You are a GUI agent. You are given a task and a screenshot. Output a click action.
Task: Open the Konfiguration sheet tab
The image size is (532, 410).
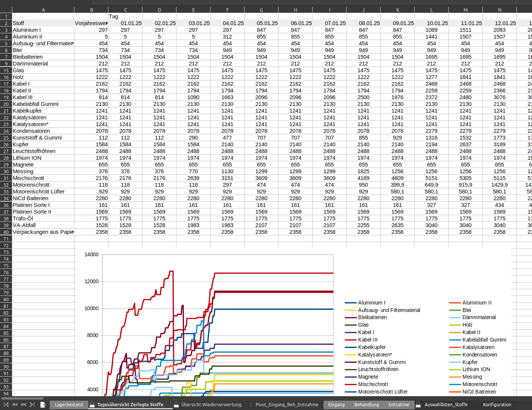tap(497, 404)
